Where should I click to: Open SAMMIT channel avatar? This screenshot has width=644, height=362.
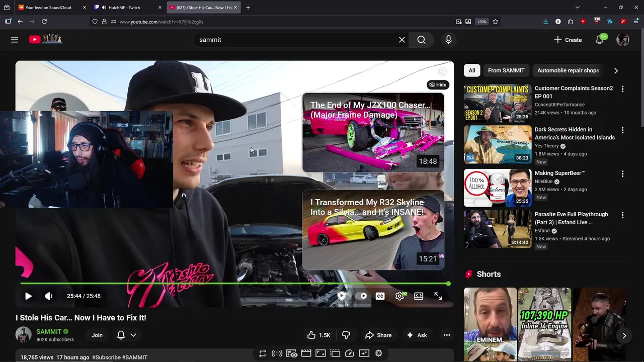pyautogui.click(x=23, y=335)
